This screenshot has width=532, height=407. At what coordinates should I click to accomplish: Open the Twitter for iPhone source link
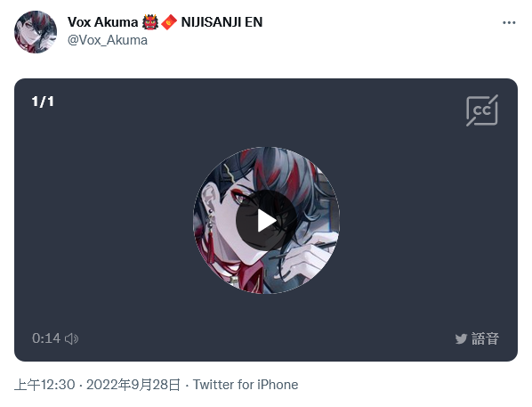tap(246, 385)
